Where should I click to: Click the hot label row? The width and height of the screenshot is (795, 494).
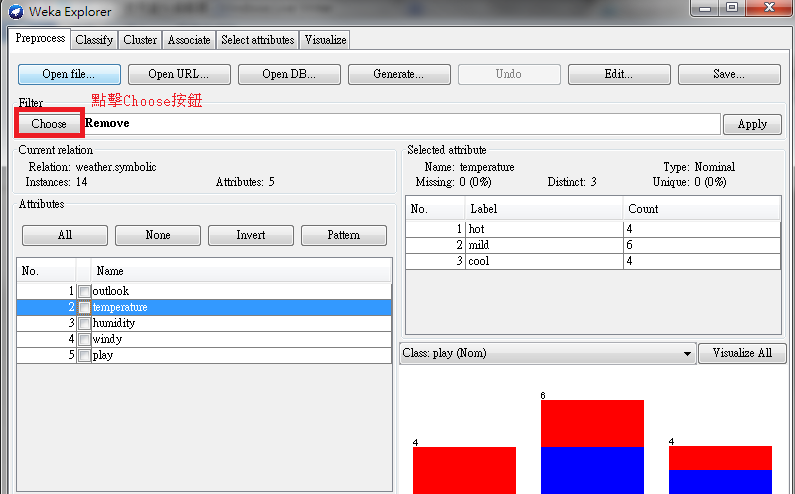click(593, 229)
